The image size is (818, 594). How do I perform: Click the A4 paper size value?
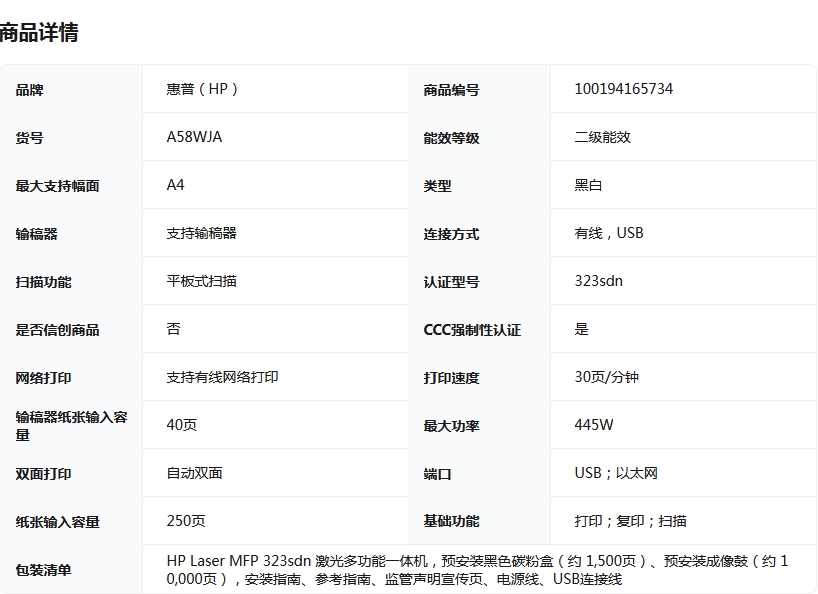pos(175,185)
